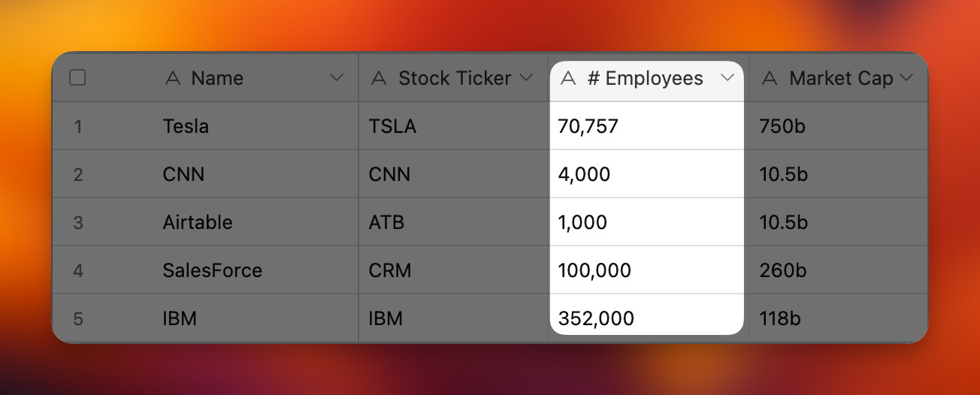Click the 100,000 employees cell
Screen dimensions: 980x395
(594, 270)
